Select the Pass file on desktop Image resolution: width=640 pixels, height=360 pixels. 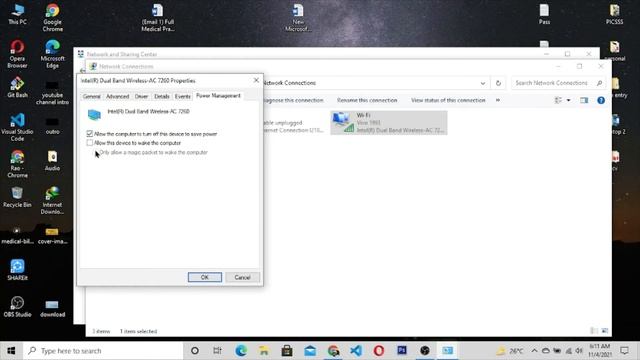544,14
